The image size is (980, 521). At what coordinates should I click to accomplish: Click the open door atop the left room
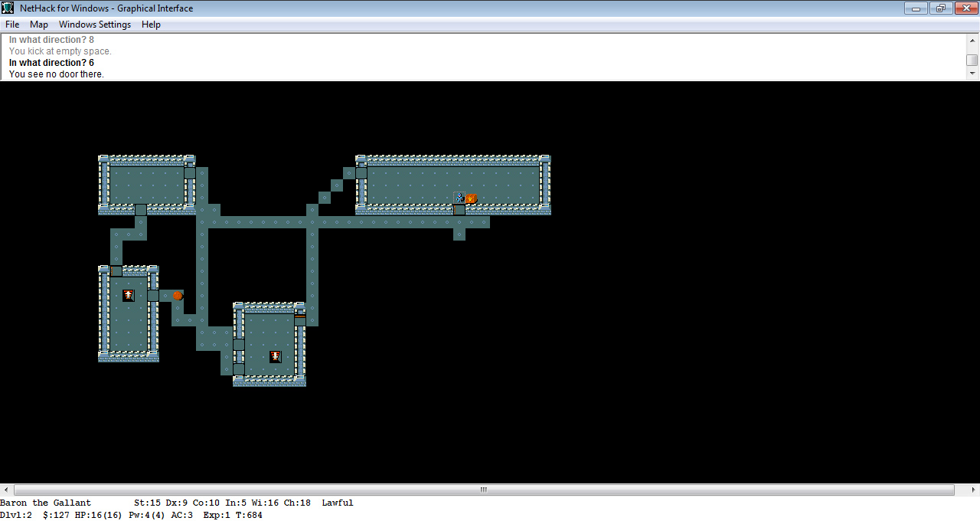[x=116, y=271]
